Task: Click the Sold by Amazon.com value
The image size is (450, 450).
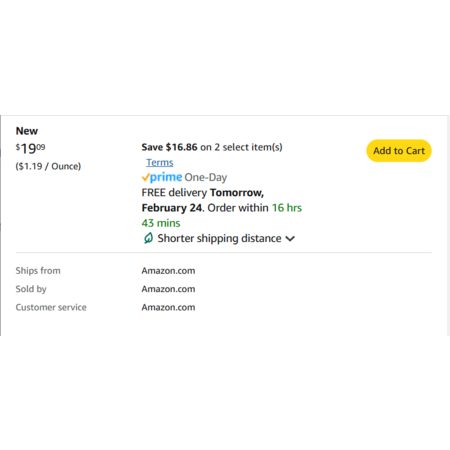Action: [168, 289]
